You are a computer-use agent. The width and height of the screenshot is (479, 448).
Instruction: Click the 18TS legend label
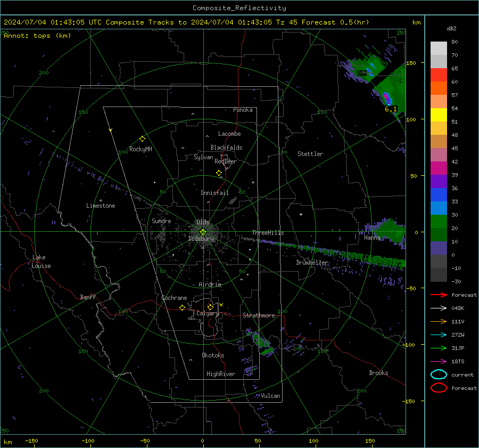click(458, 362)
